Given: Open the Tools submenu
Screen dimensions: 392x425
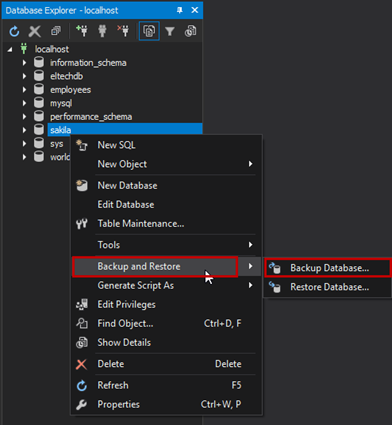Looking at the screenshot, I should pos(166,245).
